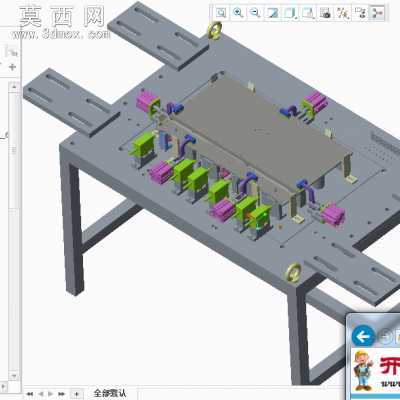Image resolution: width=400 pixels, height=400 pixels.
Task: Toggle the annotation display icon
Action: (x=360, y=13)
